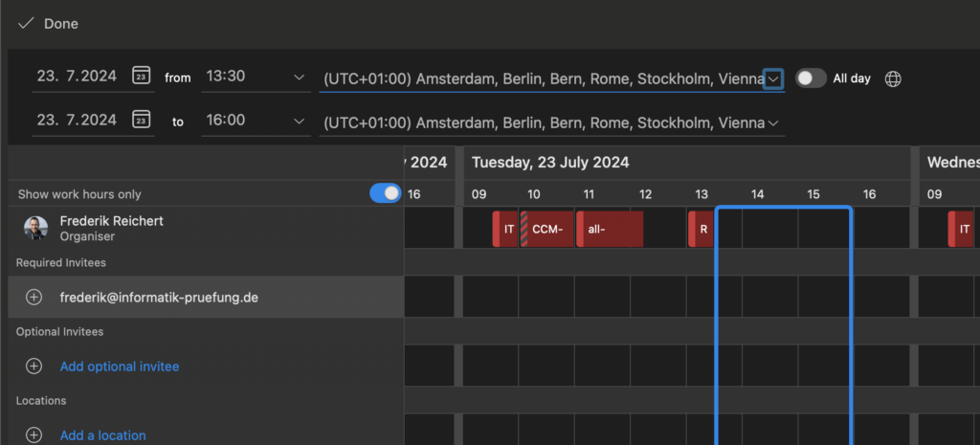Screen dimensions: 980x445
Task: Click plus icon beside frederik@informatik-pruefung.de
Action: coord(33,298)
